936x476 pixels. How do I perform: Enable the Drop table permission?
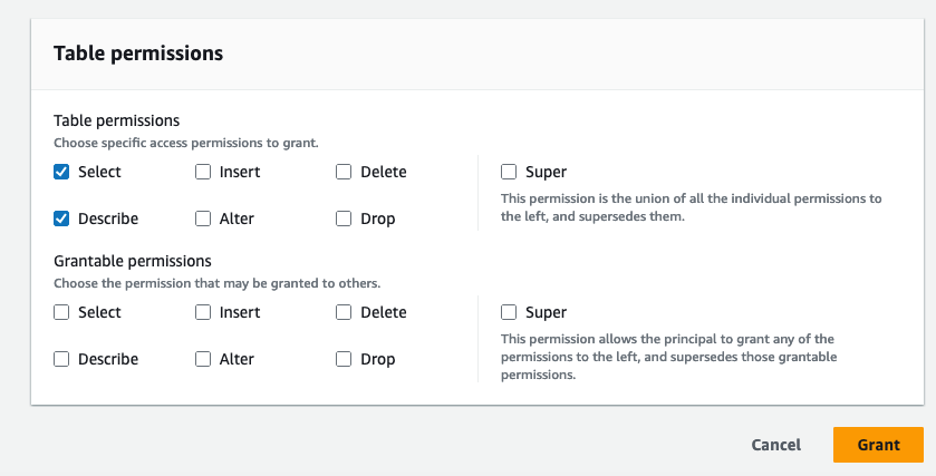pos(344,218)
